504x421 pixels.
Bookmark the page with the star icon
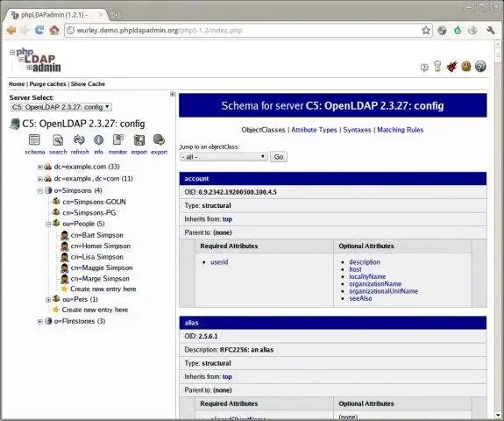point(426,31)
